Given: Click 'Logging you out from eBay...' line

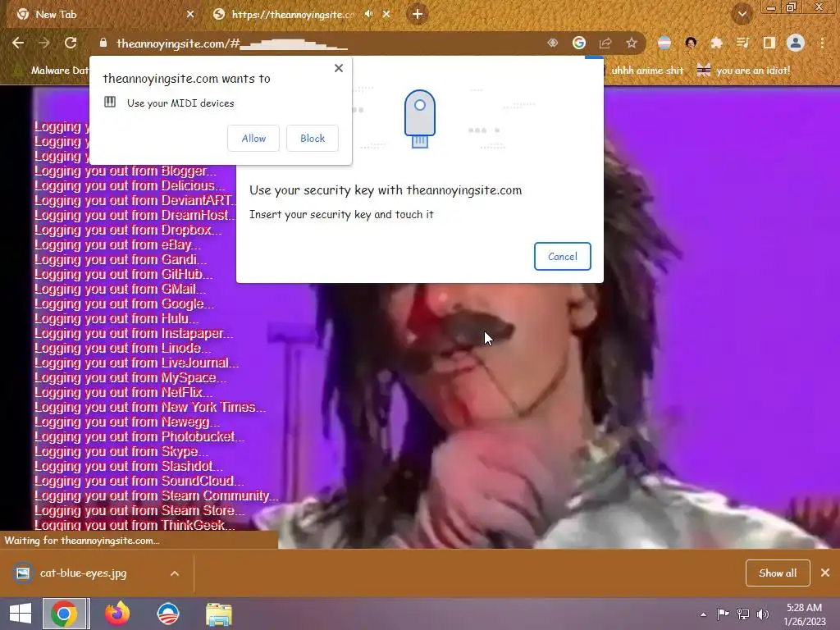Looking at the screenshot, I should pyautogui.click(x=118, y=244).
